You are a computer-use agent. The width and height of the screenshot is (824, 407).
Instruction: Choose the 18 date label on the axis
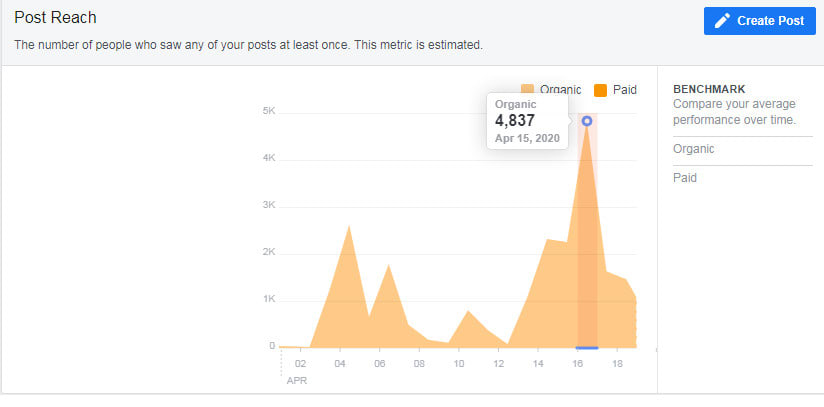point(617,364)
